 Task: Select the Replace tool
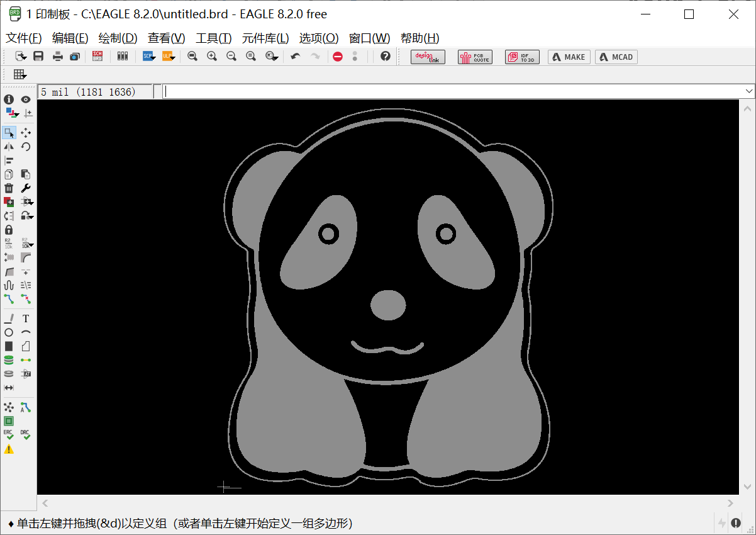(x=9, y=216)
